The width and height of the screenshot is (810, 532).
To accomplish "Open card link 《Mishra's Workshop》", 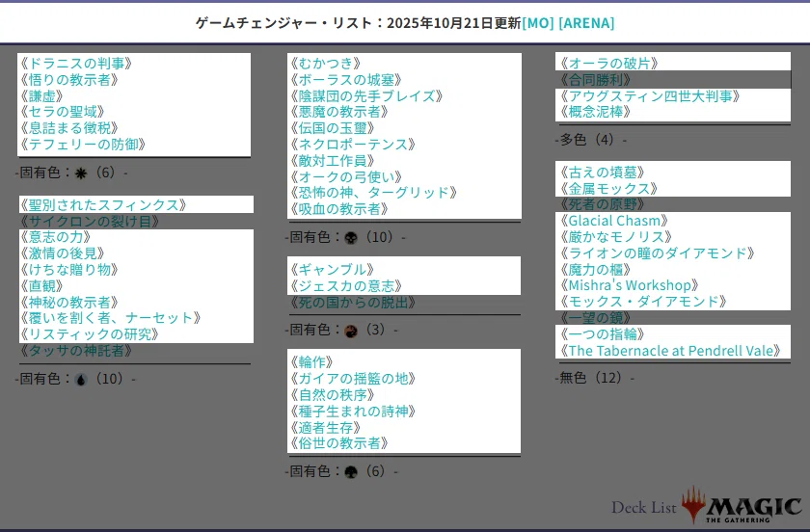I will point(630,285).
